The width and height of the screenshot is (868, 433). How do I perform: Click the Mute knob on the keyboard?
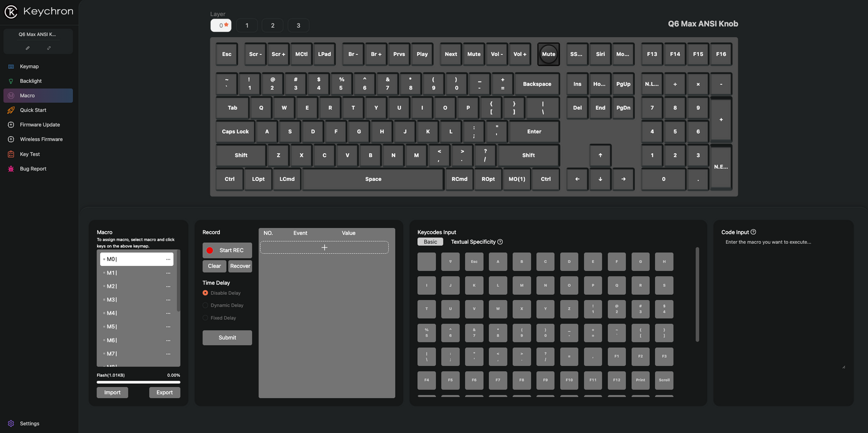[x=548, y=54]
